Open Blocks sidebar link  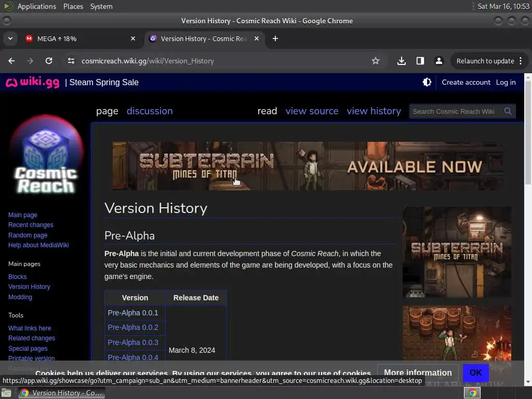click(17, 276)
